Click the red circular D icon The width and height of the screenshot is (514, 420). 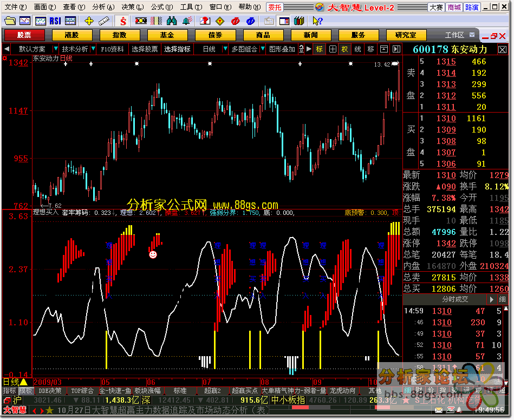click(x=236, y=21)
